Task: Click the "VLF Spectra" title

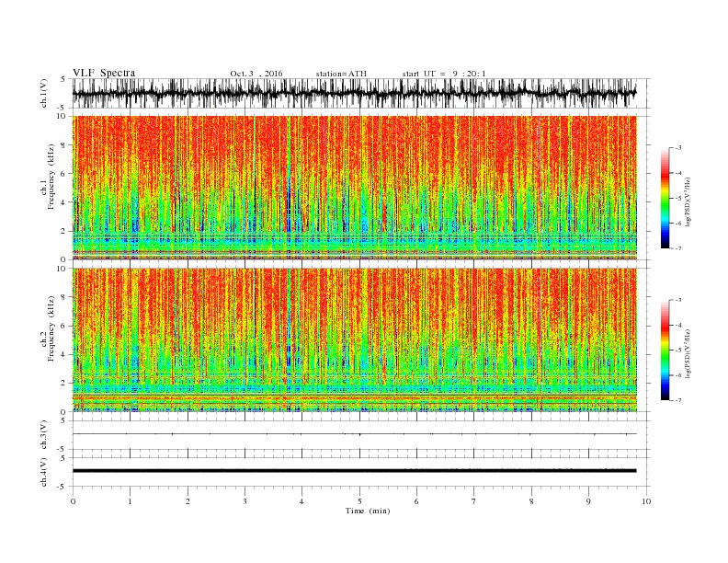Action: 104,73
